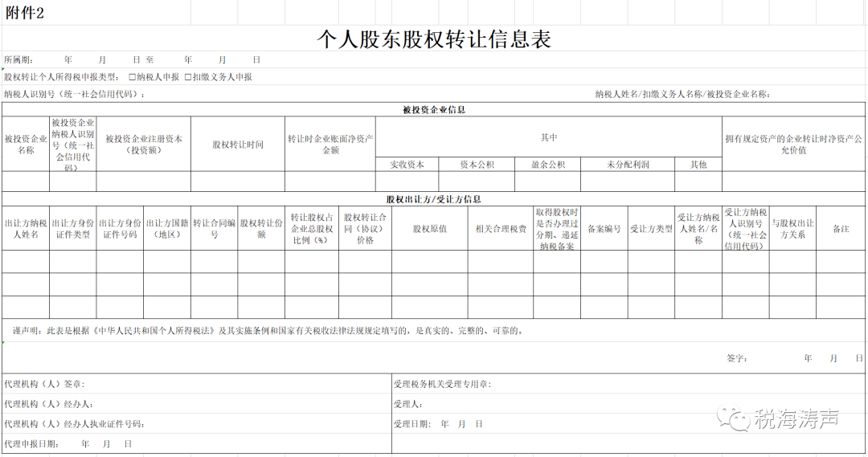Click the 受让方纳税人姓名/名称 header

click(698, 228)
